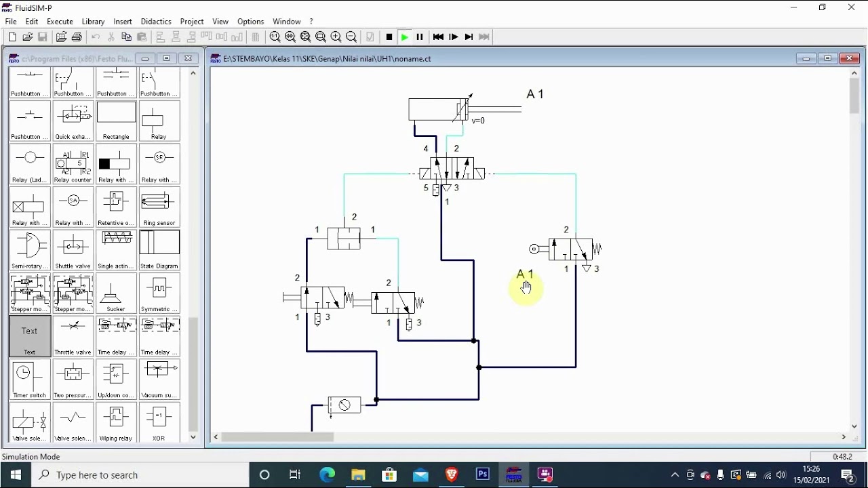Click the library panel vertical scrollbar thumb

(193, 374)
